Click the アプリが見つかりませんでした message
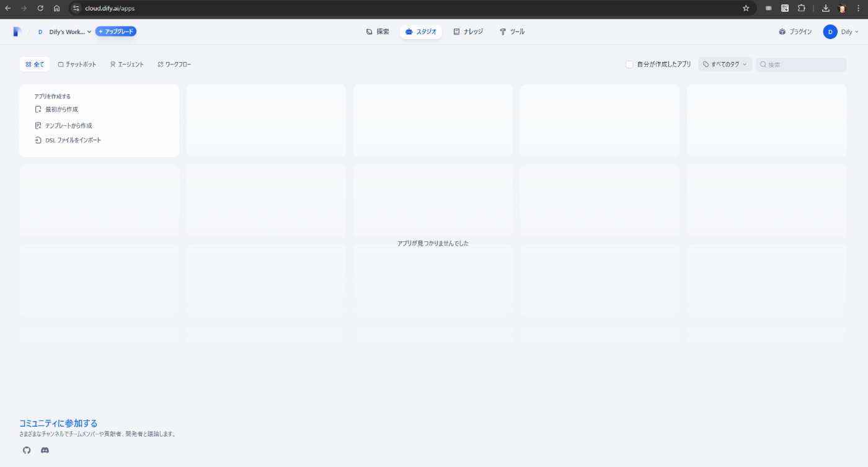This screenshot has height=467, width=868. point(433,244)
